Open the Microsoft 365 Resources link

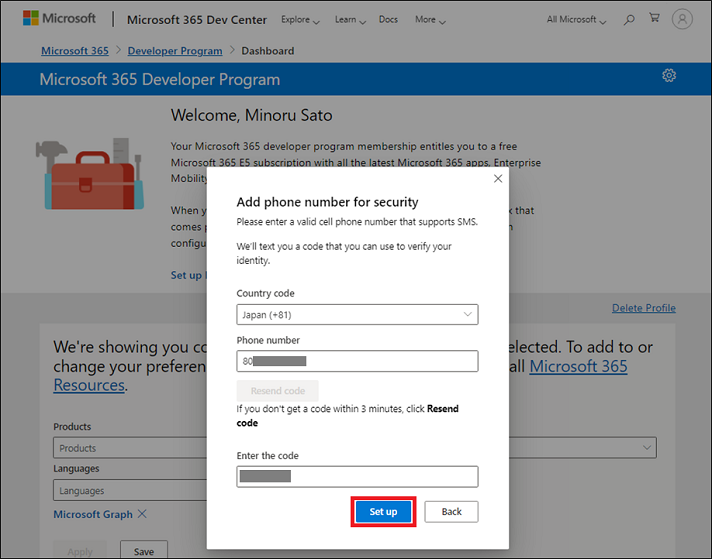[x=578, y=366]
